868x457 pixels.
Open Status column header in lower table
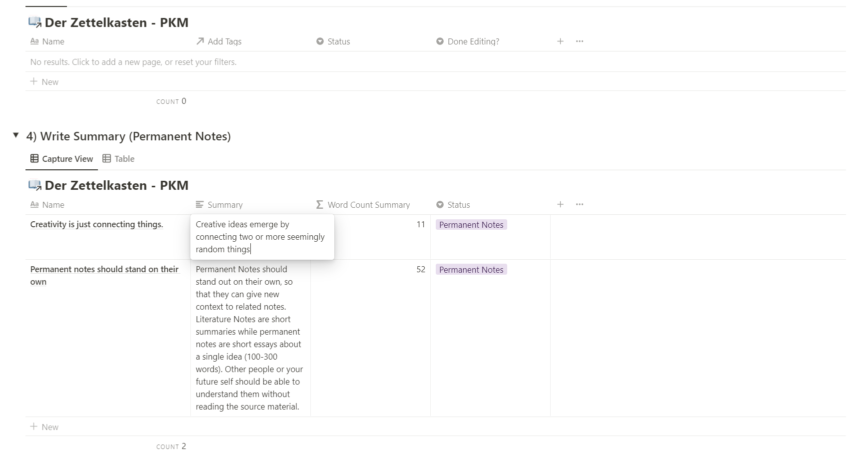coord(453,205)
